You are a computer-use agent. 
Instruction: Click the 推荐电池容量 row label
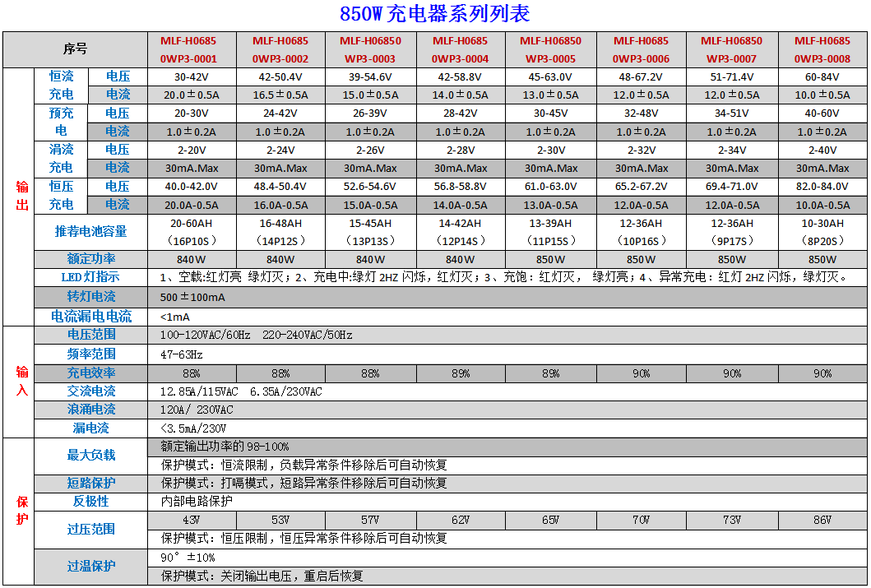coord(90,232)
